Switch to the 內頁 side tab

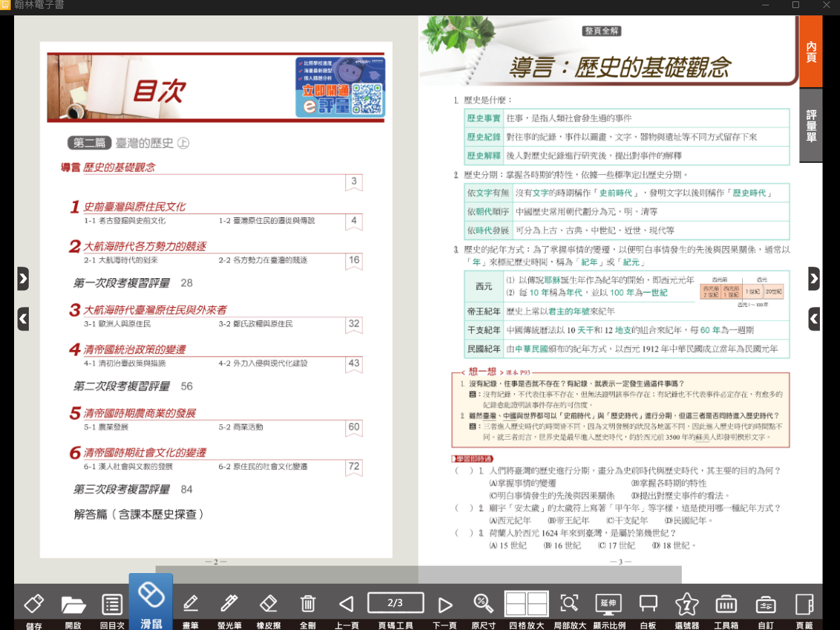(811, 52)
